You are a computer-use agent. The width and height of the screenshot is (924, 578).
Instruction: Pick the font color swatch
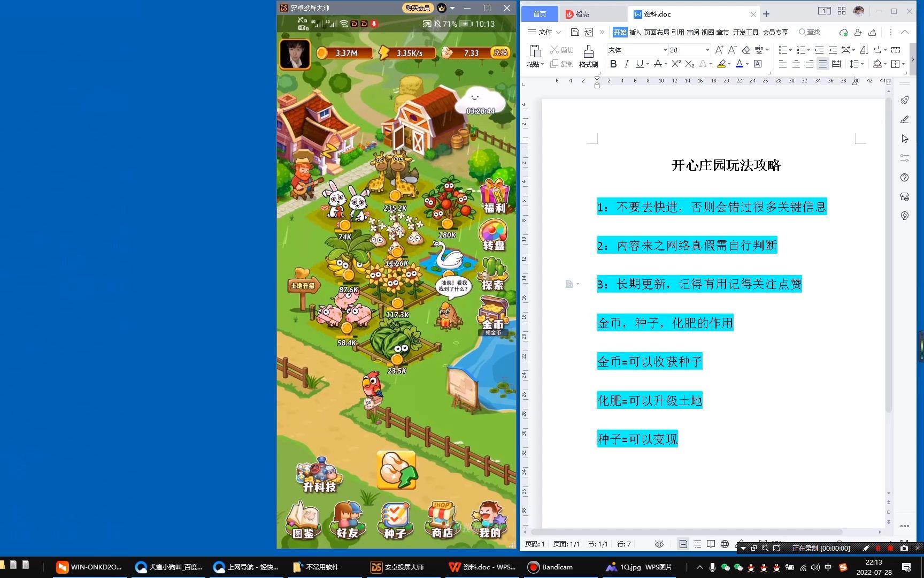click(x=740, y=64)
